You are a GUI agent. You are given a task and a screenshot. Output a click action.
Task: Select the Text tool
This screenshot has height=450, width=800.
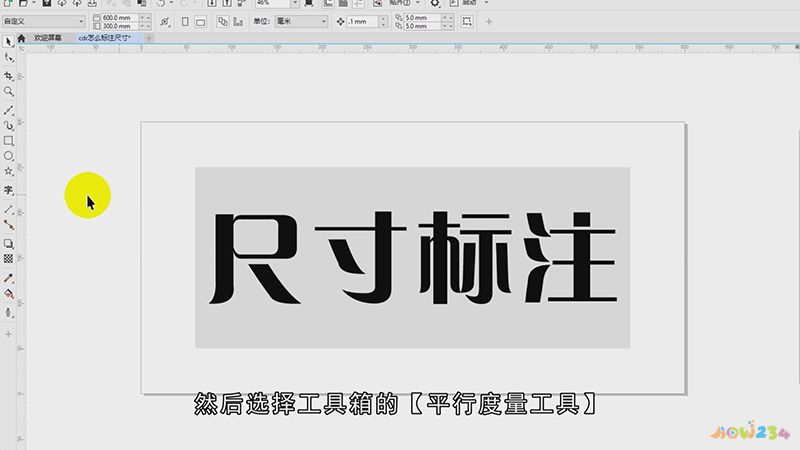(x=8, y=190)
